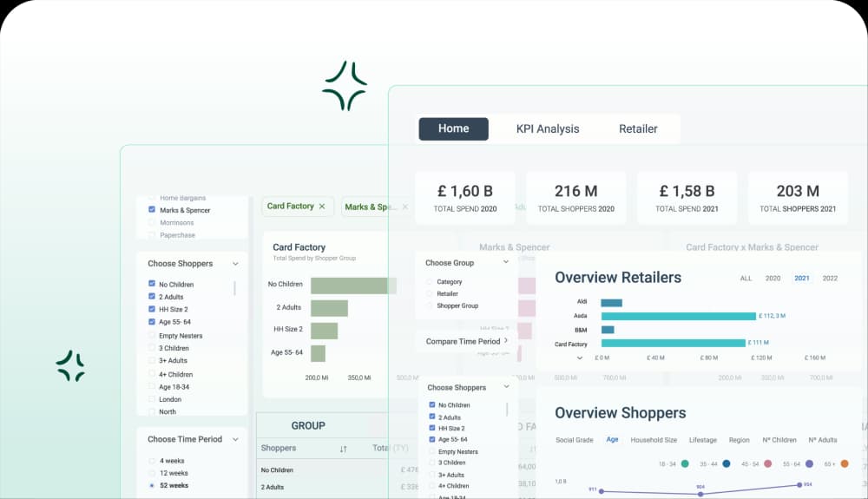Viewport: 868px width, 499px height.
Task: Check Age 18-34 in back window's Choose Shoppers
Action: [152, 387]
